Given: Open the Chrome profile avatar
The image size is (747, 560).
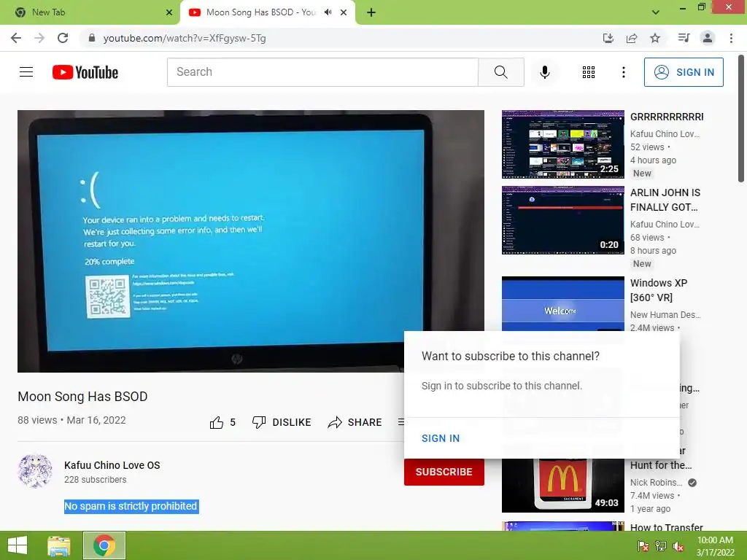Looking at the screenshot, I should (708, 38).
